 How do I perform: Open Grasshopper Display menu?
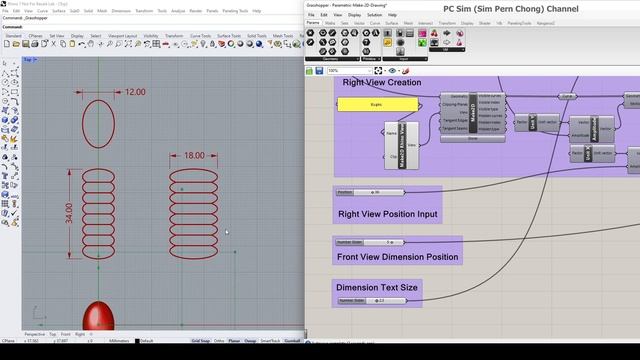[354, 15]
